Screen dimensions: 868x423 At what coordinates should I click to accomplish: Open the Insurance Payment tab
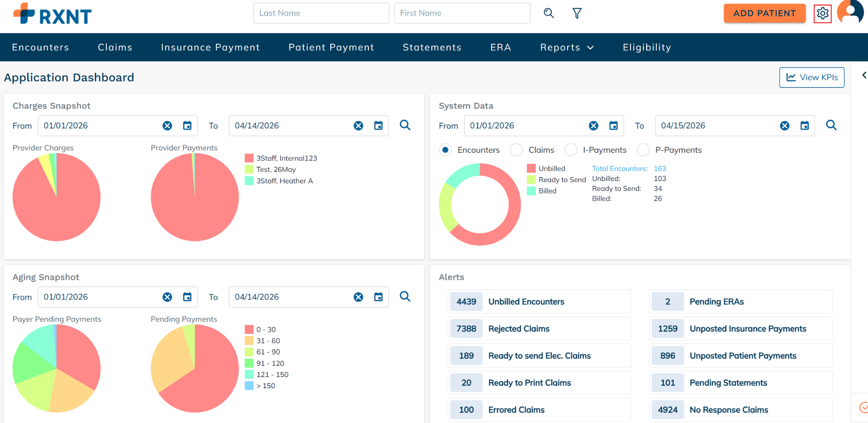tap(210, 48)
